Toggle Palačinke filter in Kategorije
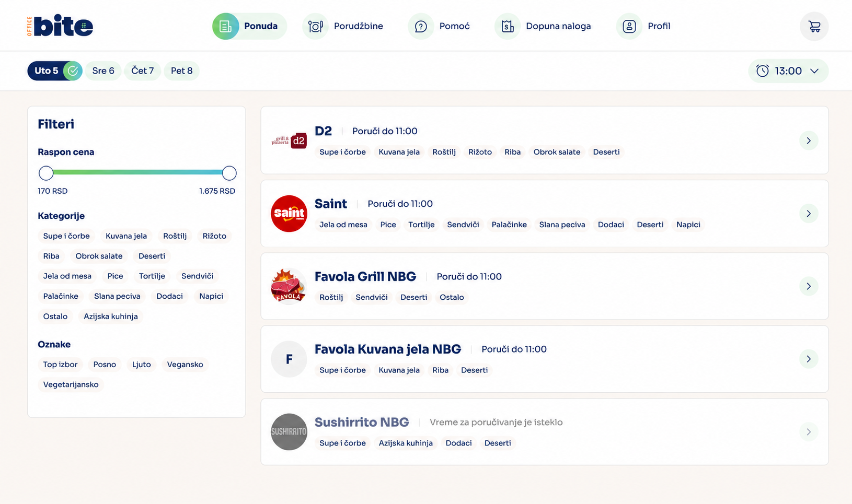 pos(61,296)
